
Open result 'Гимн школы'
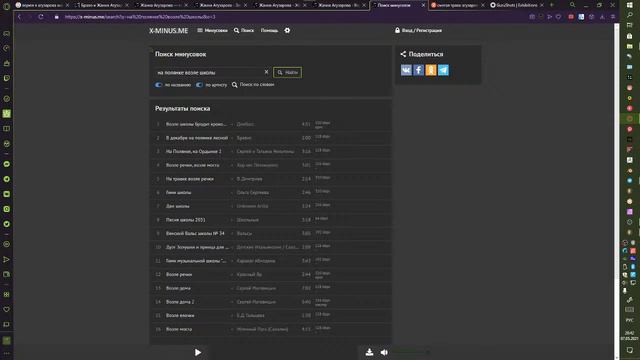pyautogui.click(x=178, y=192)
